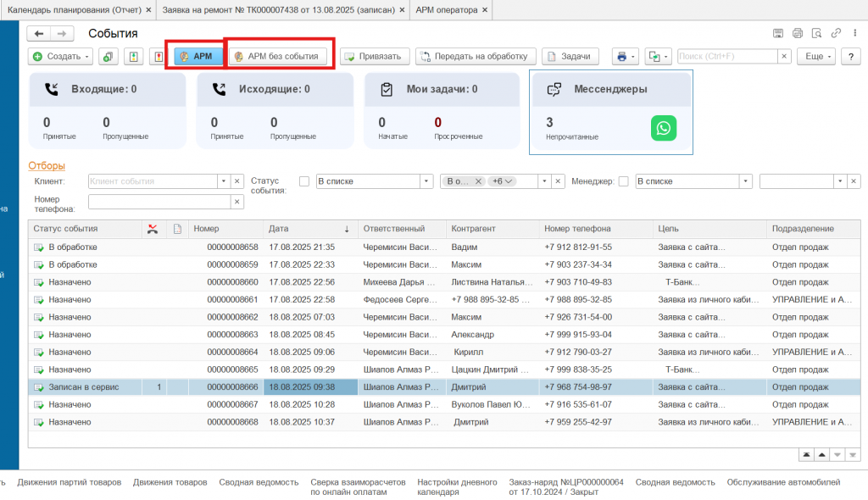Click the WhatsApp messenger icon
The width and height of the screenshot is (868, 500).
tap(664, 128)
